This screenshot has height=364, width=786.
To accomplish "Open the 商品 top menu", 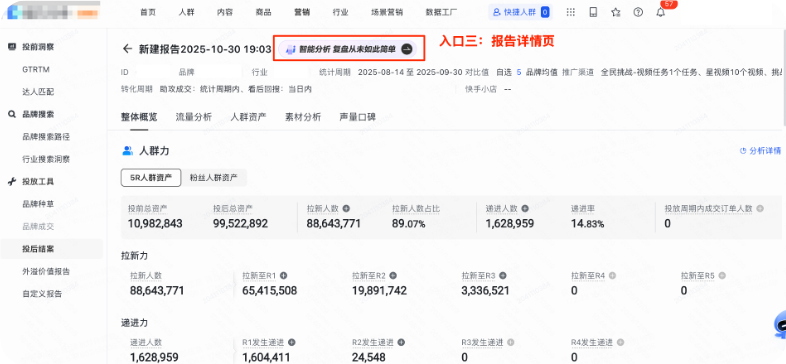I will tap(263, 13).
